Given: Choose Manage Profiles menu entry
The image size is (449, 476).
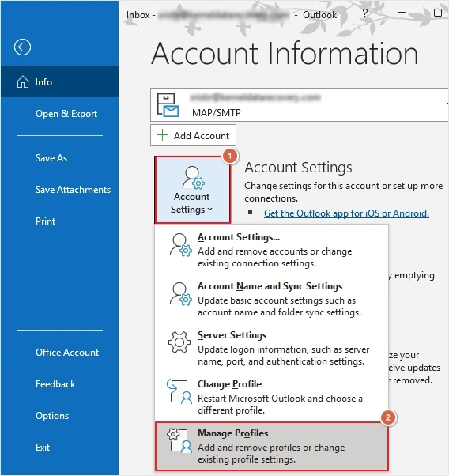Looking at the screenshot, I should (x=271, y=446).
